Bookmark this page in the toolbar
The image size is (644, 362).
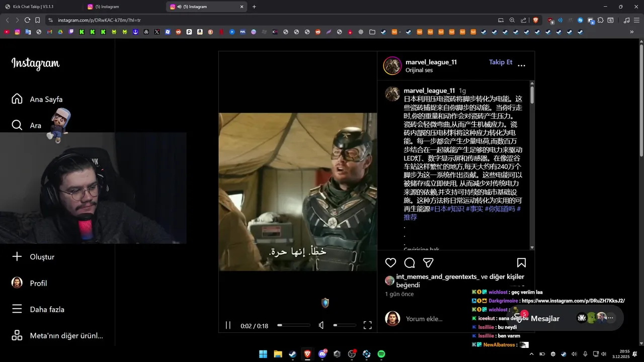click(x=37, y=20)
